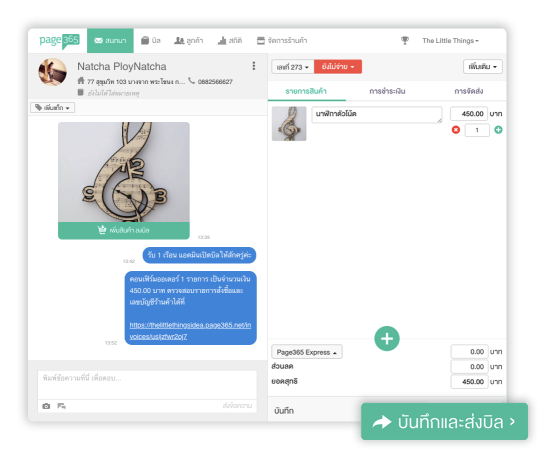
Task: Click the round green add item button
Action: pos(387,339)
